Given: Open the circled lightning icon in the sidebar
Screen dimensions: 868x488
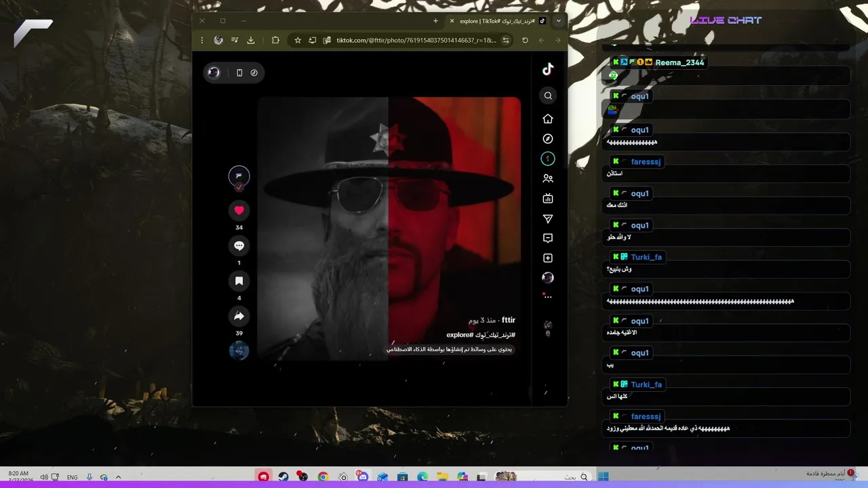Looking at the screenshot, I should 548,159.
